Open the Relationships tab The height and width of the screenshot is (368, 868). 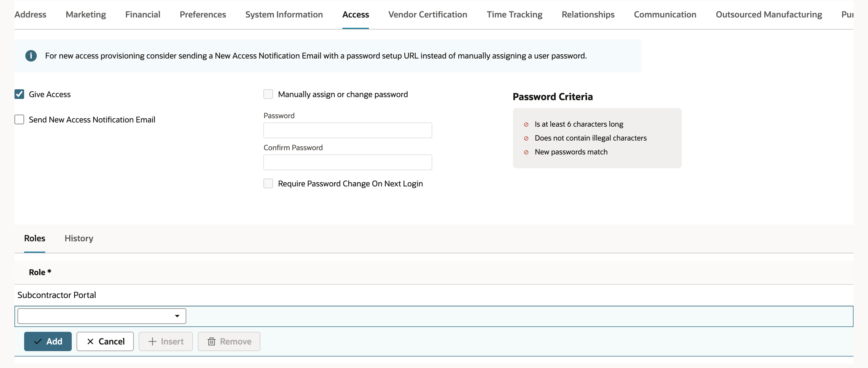[588, 14]
